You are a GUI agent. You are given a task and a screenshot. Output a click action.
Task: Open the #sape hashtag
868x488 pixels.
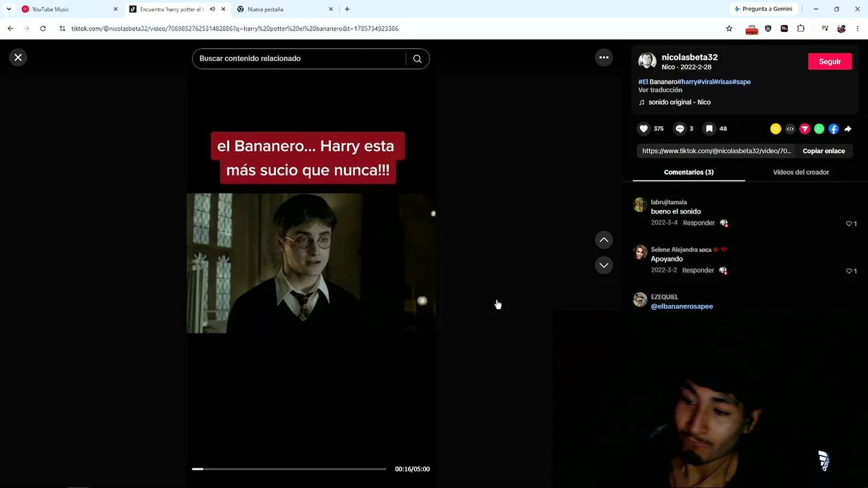[x=742, y=82]
